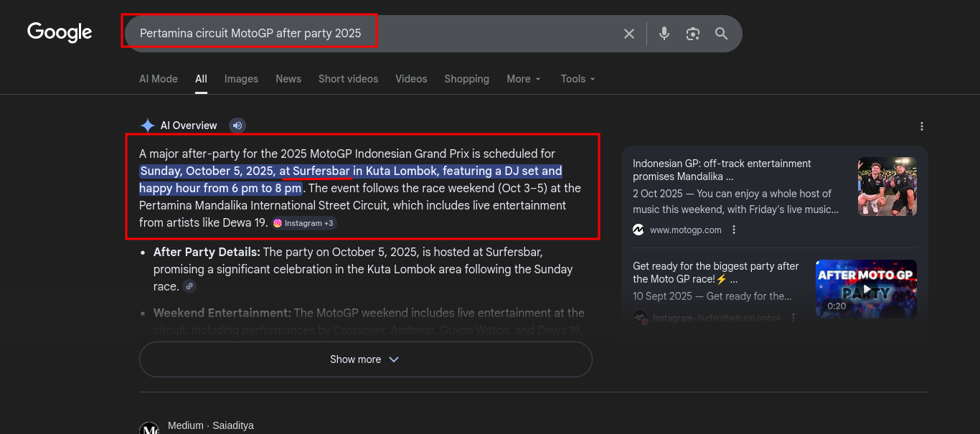Switch to the AI Mode tab
Screen dimensions: 980x434
(x=159, y=79)
